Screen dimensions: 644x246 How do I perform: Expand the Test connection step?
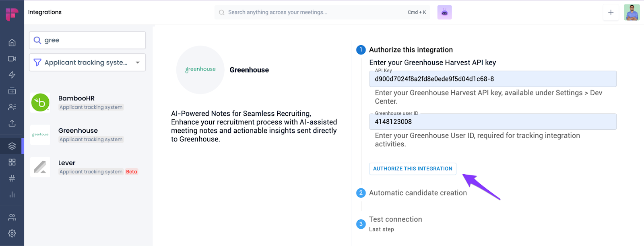(395, 219)
